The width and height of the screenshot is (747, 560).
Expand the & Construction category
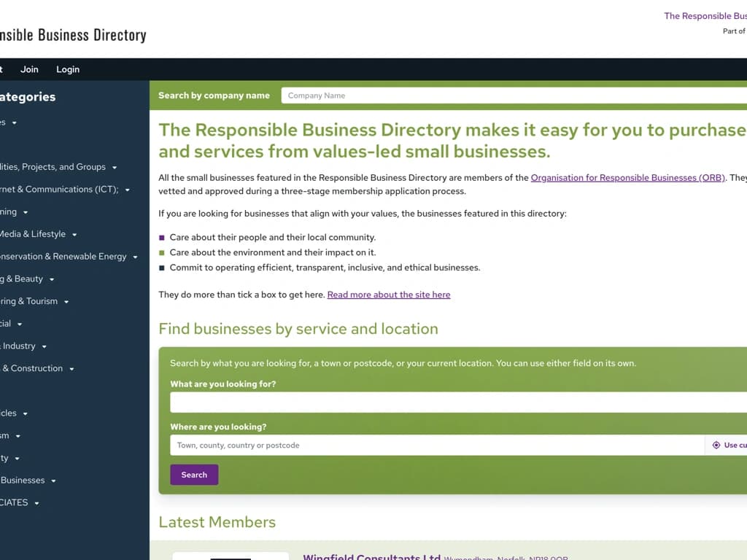coord(71,369)
